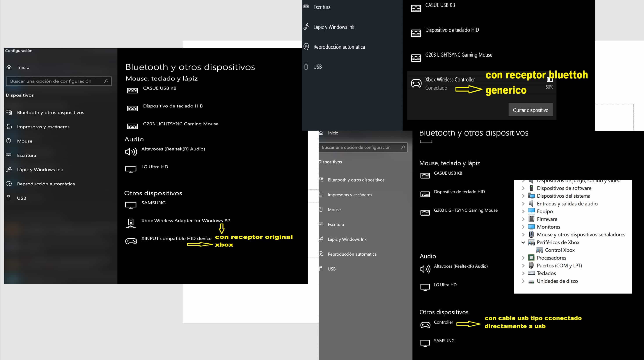Image resolution: width=644 pixels, height=360 pixels.
Task: Click the 50% battery level of Xbox controller
Action: 549,87
